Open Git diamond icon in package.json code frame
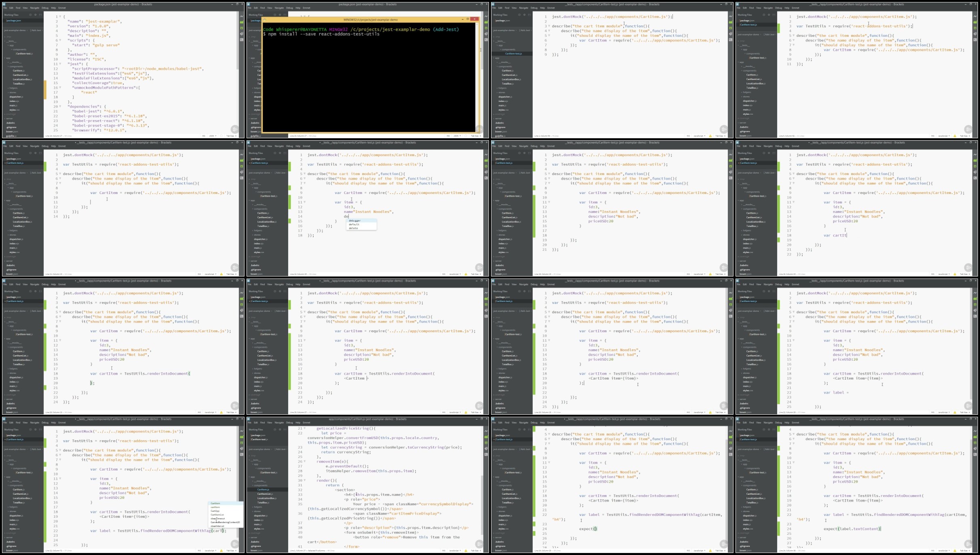This screenshot has height=555, width=980. point(242,34)
